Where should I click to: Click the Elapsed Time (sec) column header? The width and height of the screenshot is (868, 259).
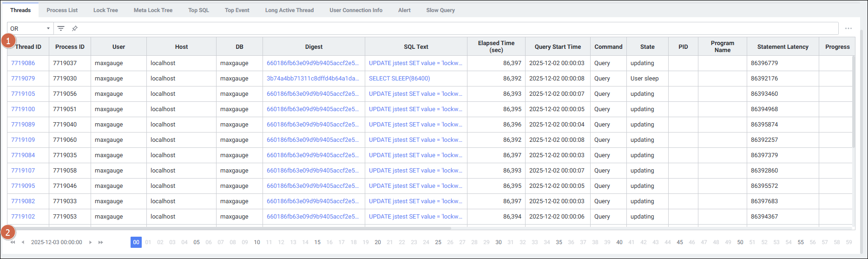click(496, 46)
